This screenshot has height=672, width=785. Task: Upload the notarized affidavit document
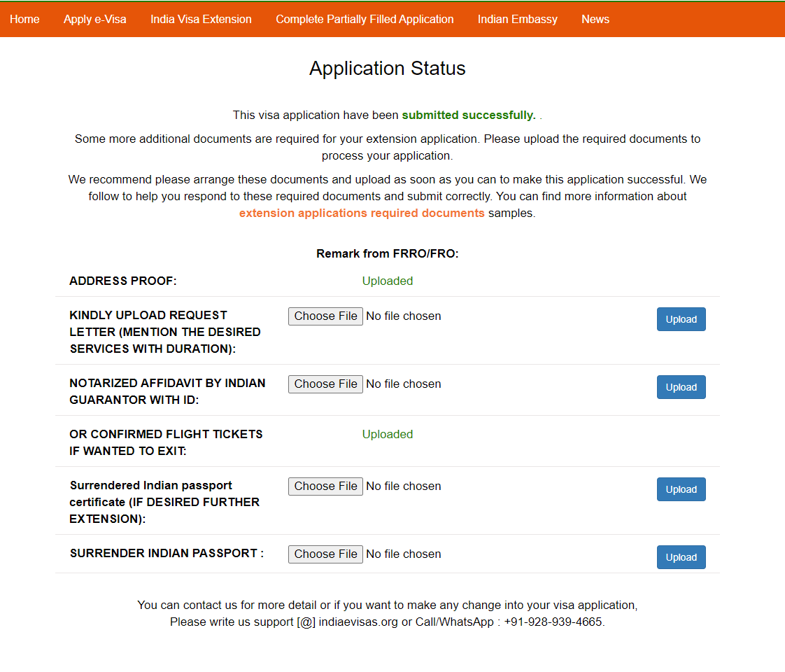(x=681, y=387)
